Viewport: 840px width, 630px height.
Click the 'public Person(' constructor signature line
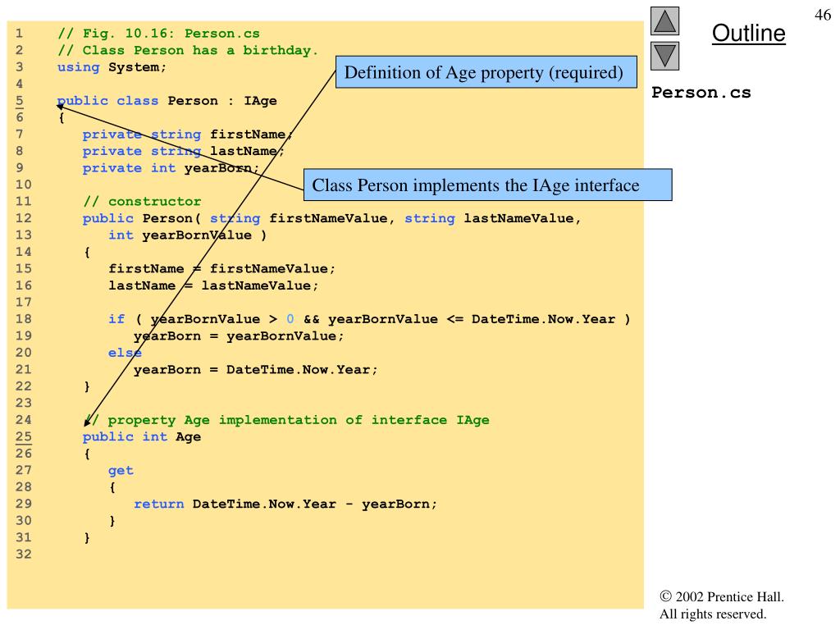point(331,218)
